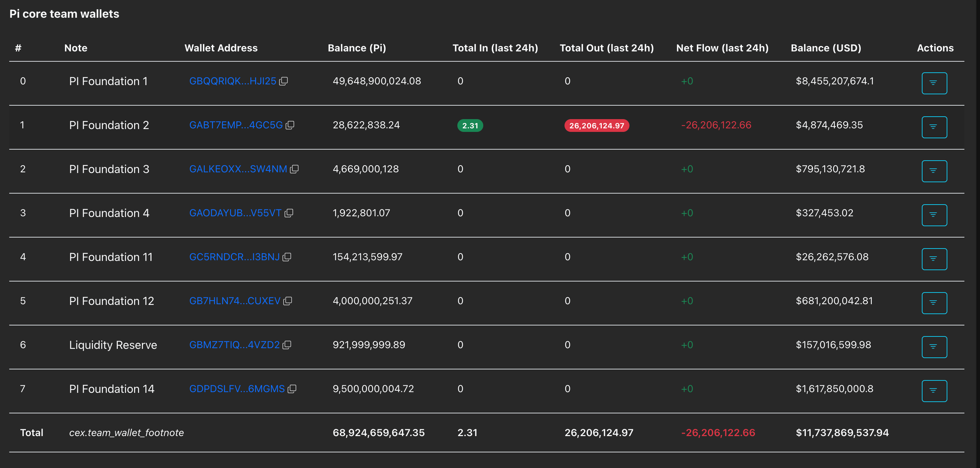The image size is (980, 468).
Task: Open filter action for Liquidity Reserve row
Action: click(x=934, y=347)
